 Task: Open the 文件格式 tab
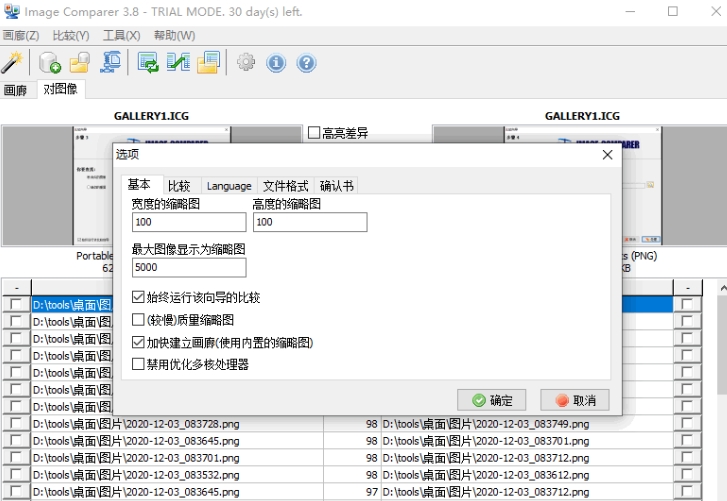pyautogui.click(x=285, y=186)
